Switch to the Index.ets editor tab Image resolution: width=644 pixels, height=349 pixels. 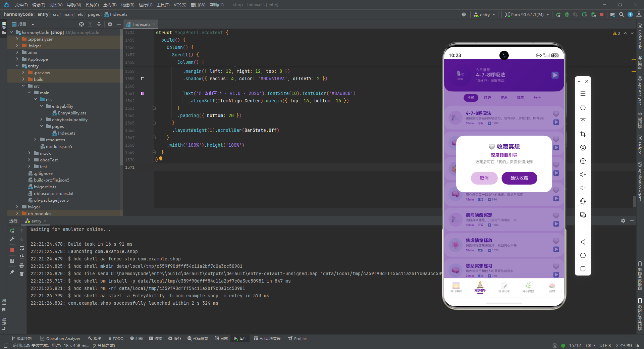click(141, 24)
